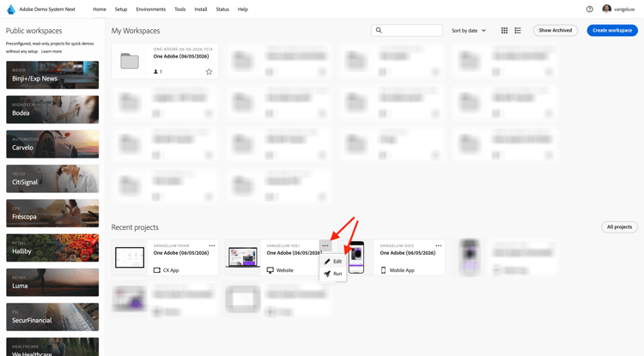Open the Binji+/Exp News public workspace
Image resolution: width=644 pixels, height=356 pixels.
[x=52, y=75]
